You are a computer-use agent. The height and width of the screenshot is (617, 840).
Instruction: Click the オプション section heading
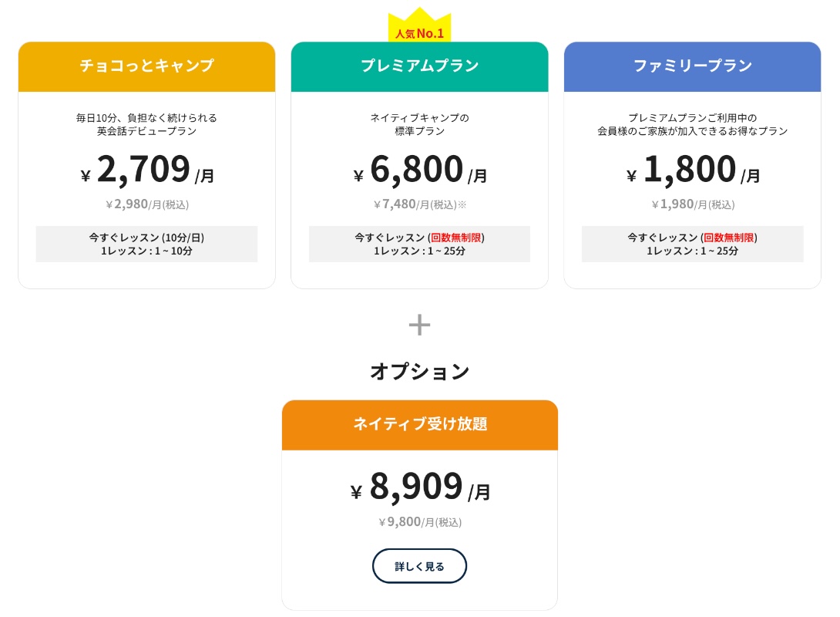(419, 371)
